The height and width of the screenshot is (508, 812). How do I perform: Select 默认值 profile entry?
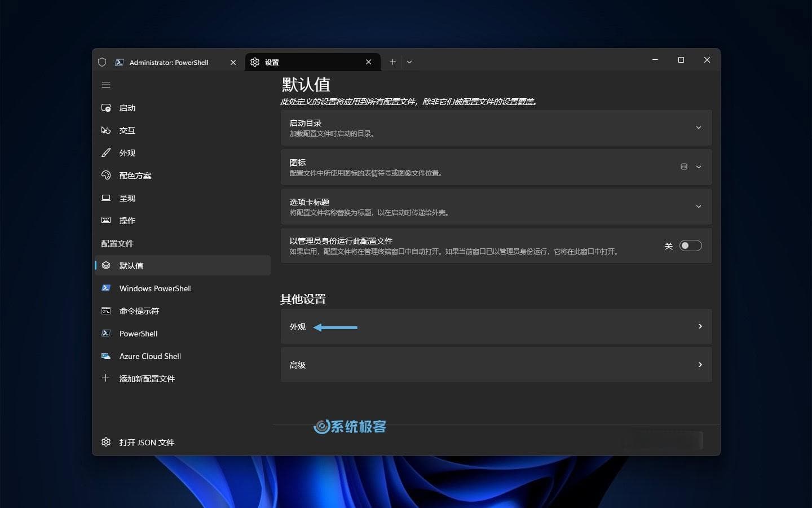[183, 265]
